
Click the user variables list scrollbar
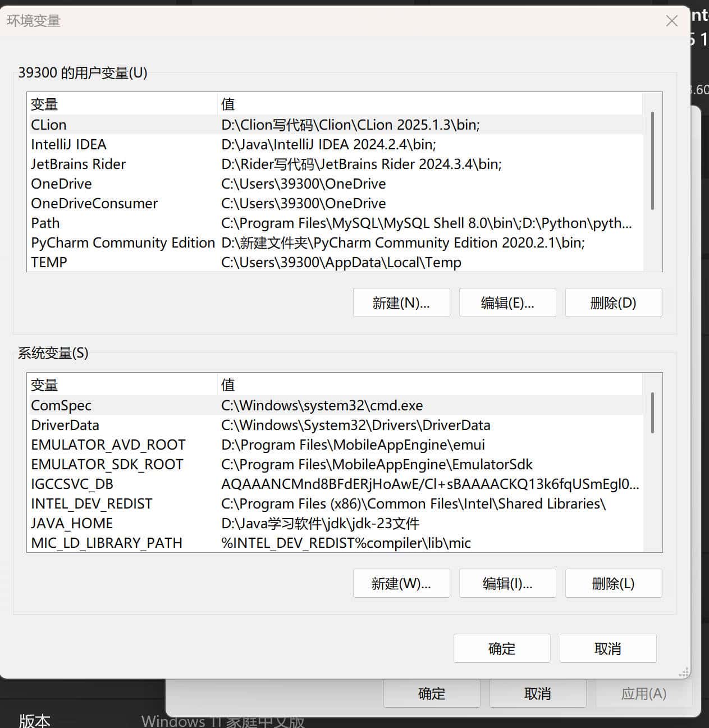(652, 161)
